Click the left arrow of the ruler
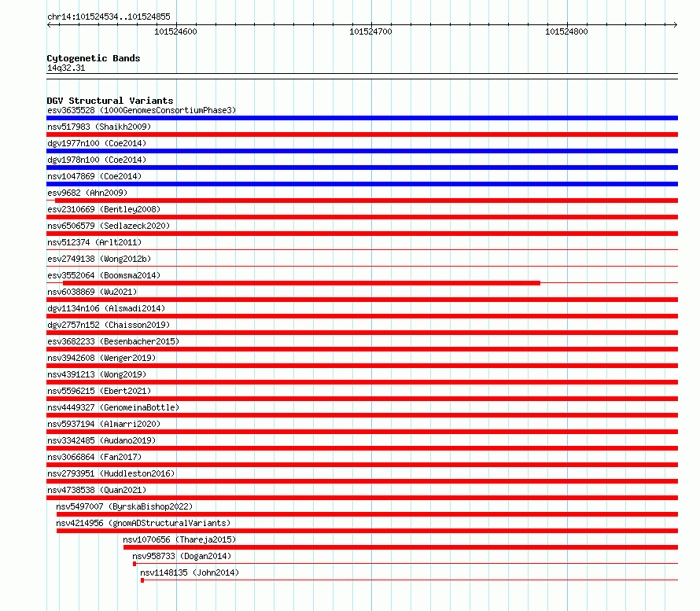 click(x=49, y=25)
